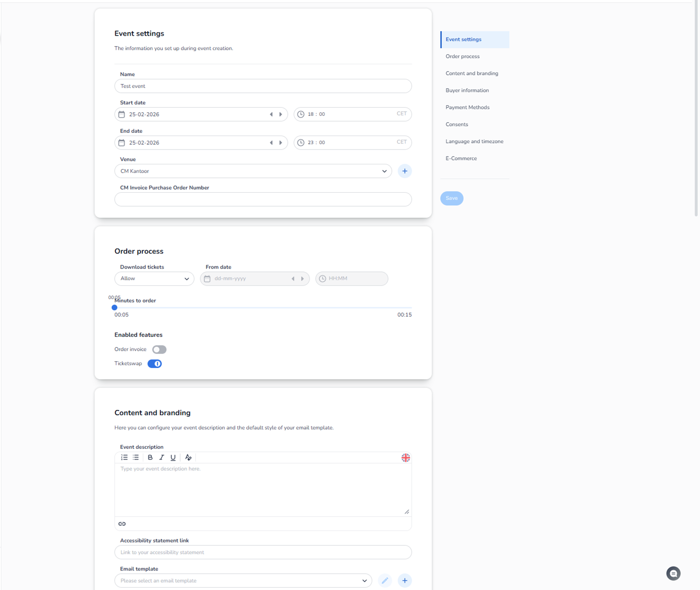Disable the Ticketswap toggle
Image resolution: width=700 pixels, height=590 pixels.
154,364
